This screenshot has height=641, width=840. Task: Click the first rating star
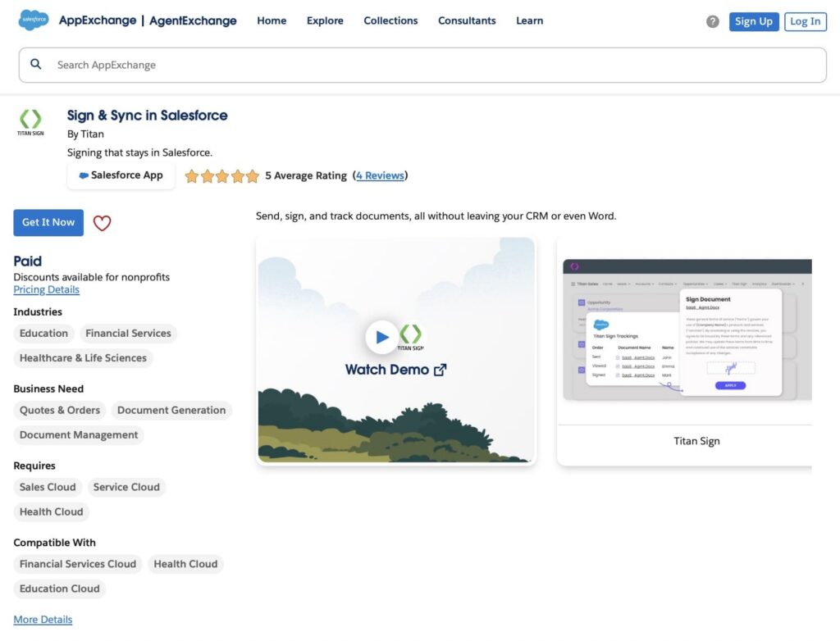click(x=192, y=175)
